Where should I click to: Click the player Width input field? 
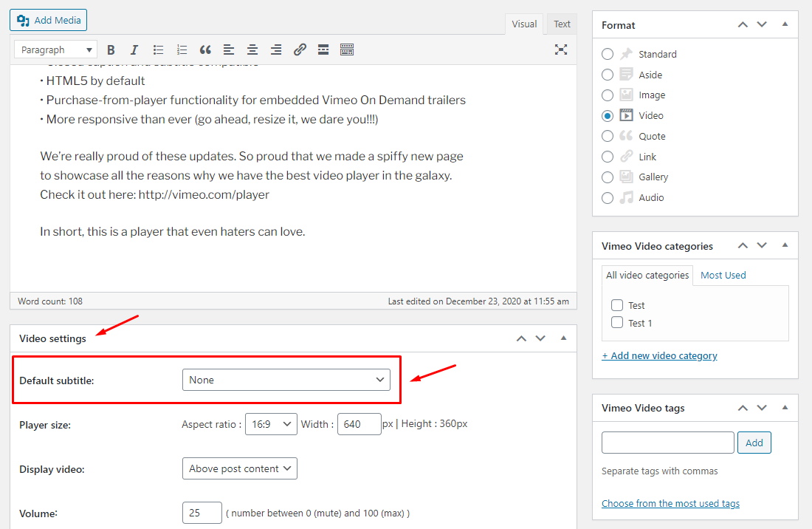pos(359,424)
